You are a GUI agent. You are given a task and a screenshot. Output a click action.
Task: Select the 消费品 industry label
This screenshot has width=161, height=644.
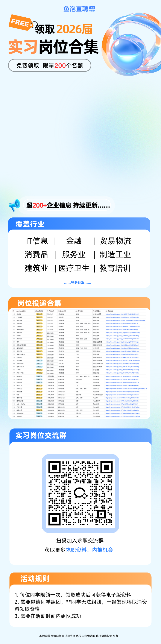tap(36, 255)
